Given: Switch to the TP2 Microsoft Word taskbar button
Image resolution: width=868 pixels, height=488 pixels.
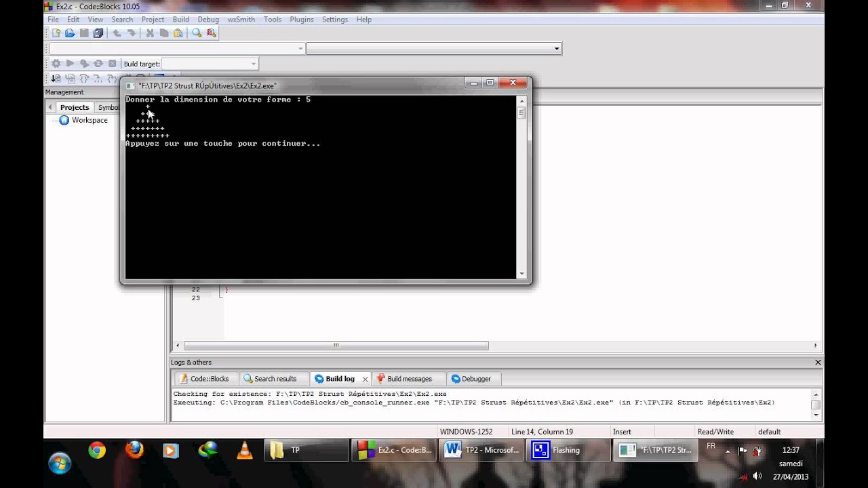Looking at the screenshot, I should (481, 450).
